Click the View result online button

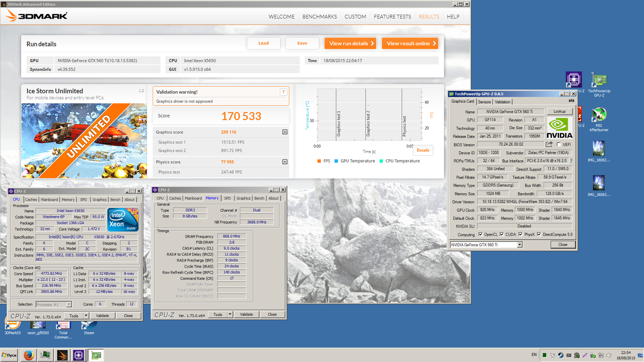pyautogui.click(x=410, y=43)
